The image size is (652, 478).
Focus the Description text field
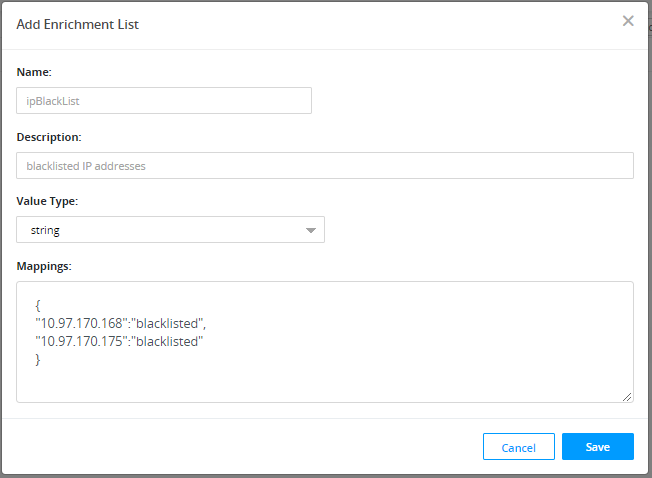click(x=325, y=165)
